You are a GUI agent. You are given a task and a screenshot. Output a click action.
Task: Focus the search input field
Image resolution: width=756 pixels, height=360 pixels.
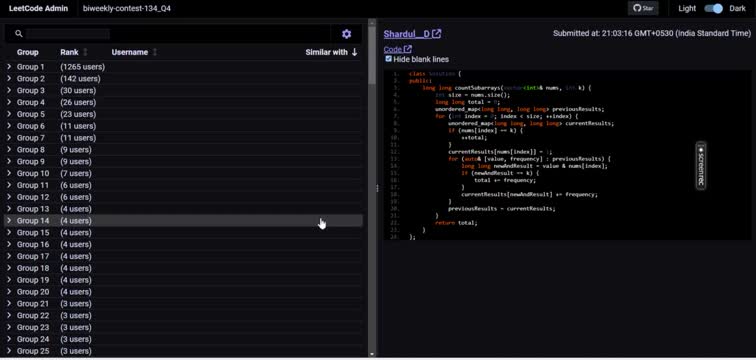(x=177, y=34)
